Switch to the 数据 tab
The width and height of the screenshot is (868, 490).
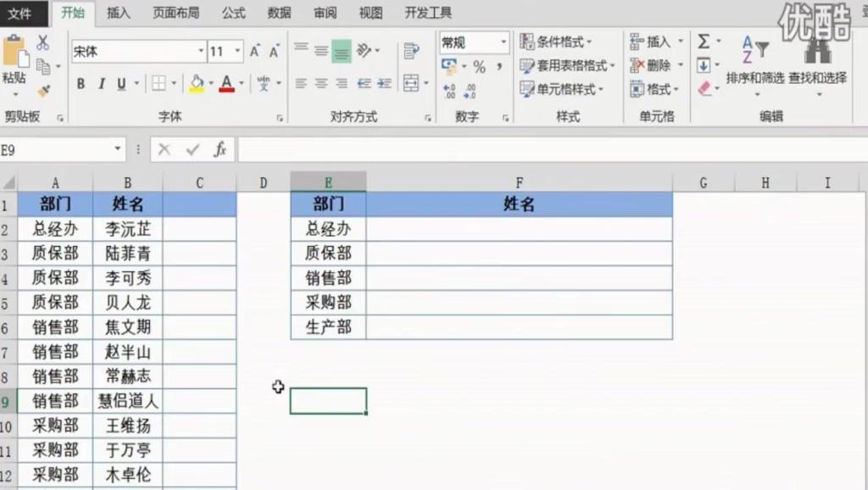coord(280,14)
